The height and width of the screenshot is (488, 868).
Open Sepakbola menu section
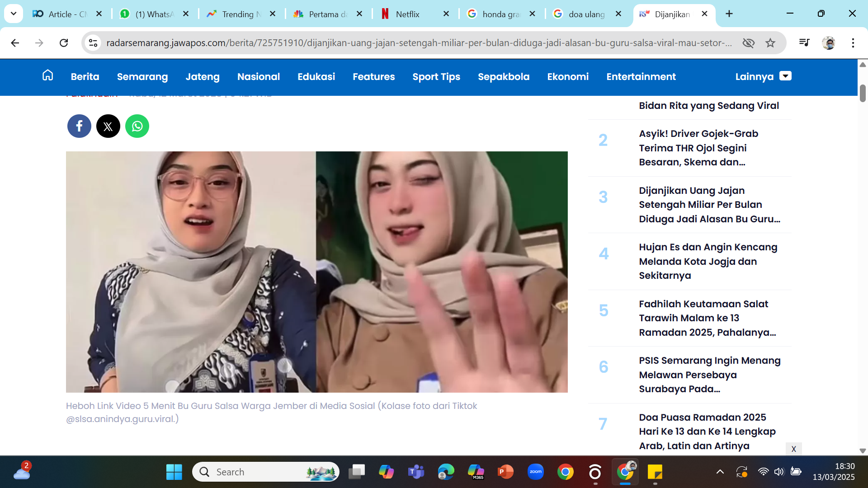(x=504, y=76)
